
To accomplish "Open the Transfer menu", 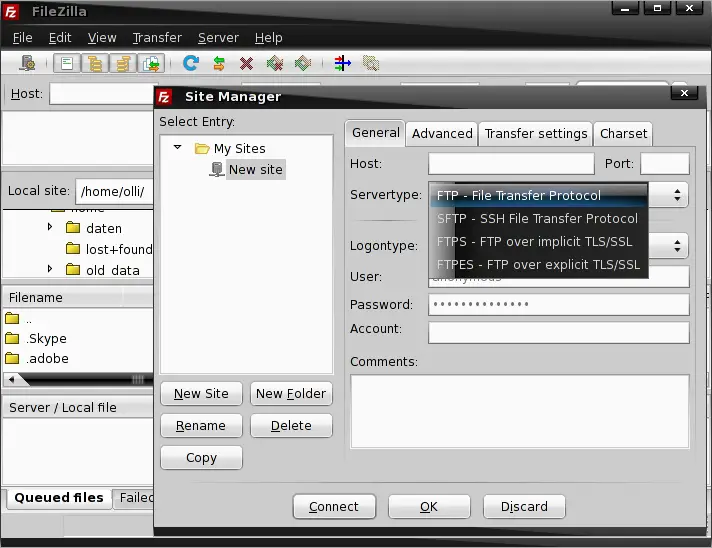I will (x=157, y=38).
